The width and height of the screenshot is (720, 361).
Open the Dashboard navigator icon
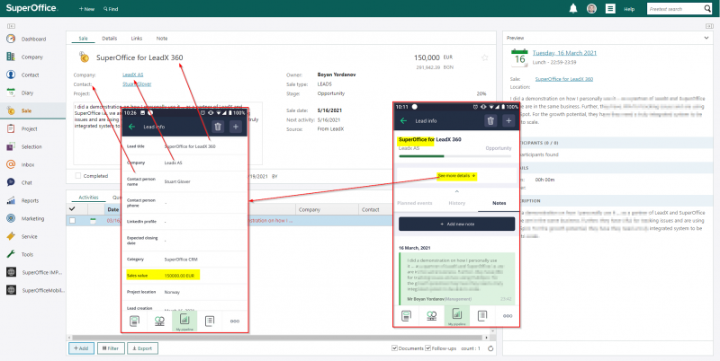tap(11, 39)
